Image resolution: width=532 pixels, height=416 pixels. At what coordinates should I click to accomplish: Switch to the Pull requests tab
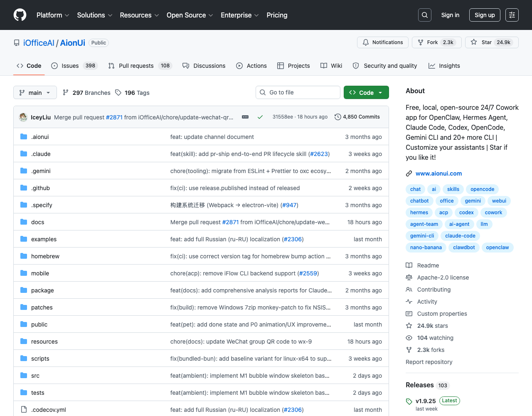140,66
